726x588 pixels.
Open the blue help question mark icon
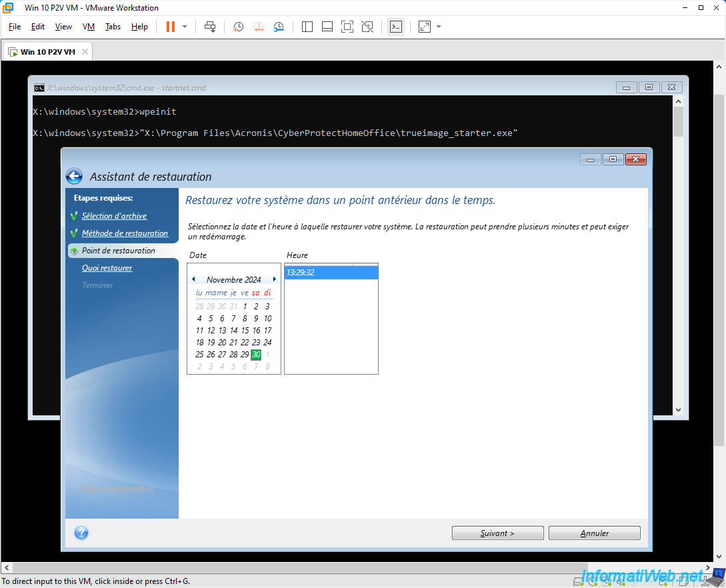point(81,533)
